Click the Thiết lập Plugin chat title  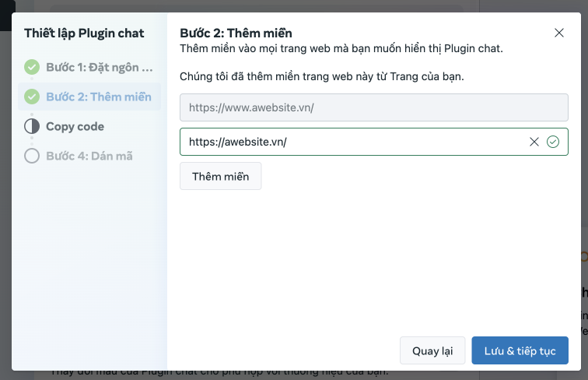(x=84, y=33)
